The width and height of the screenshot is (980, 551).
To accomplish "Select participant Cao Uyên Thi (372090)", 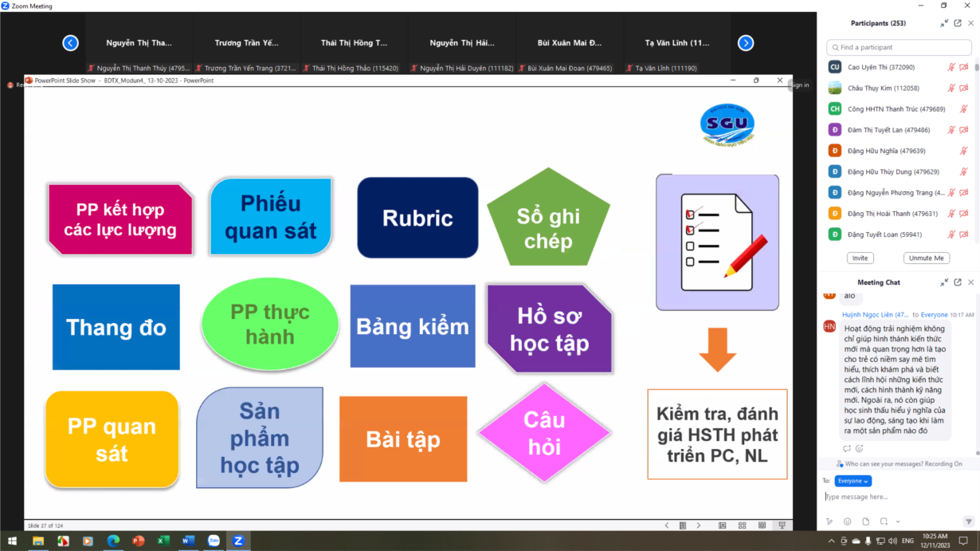I will [899, 68].
